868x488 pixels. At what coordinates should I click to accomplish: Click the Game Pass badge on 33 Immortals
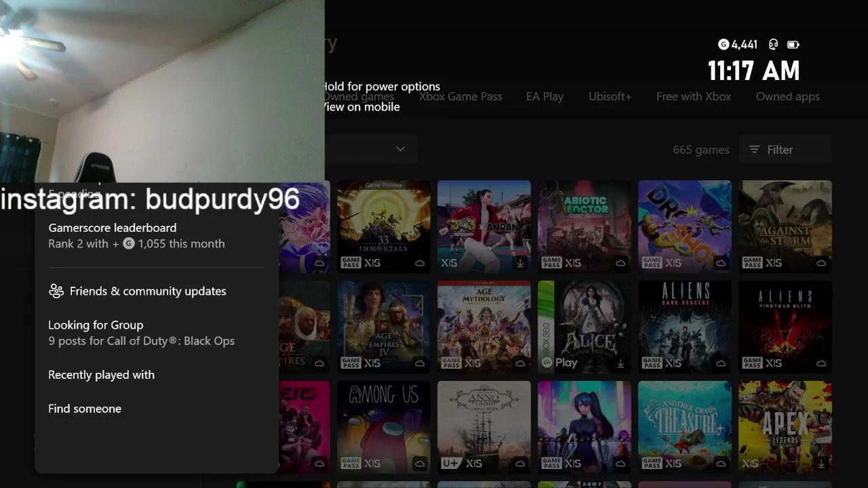pyautogui.click(x=351, y=263)
